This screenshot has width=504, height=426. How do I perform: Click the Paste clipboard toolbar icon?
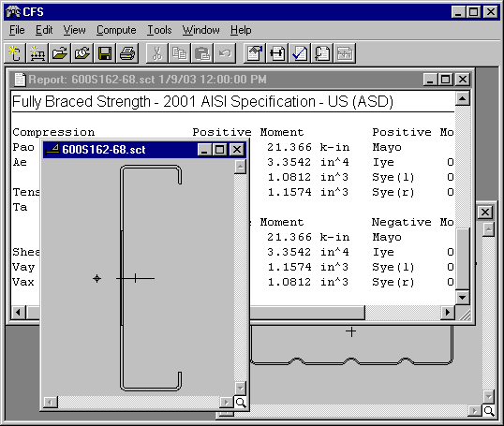201,53
